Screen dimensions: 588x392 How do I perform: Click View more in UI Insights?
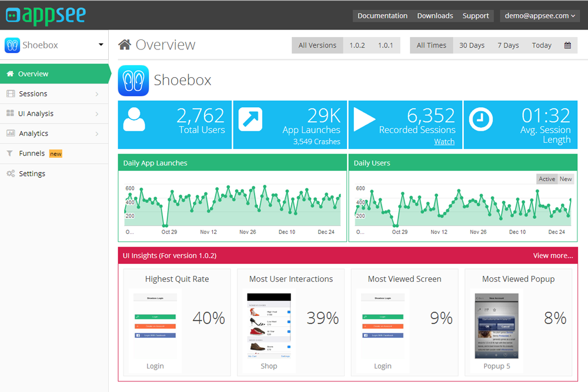553,255
